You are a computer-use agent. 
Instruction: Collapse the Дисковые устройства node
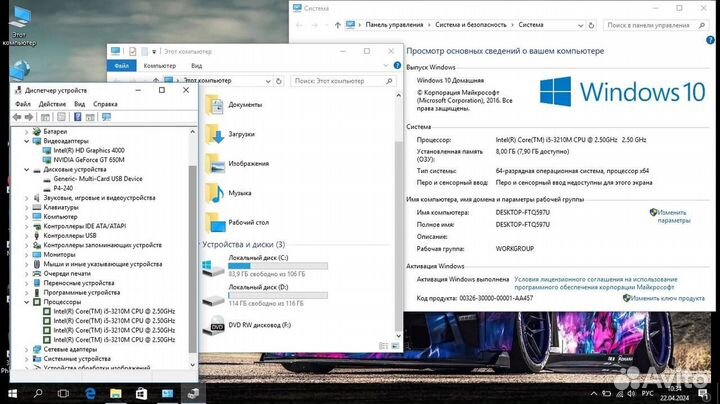click(27, 170)
